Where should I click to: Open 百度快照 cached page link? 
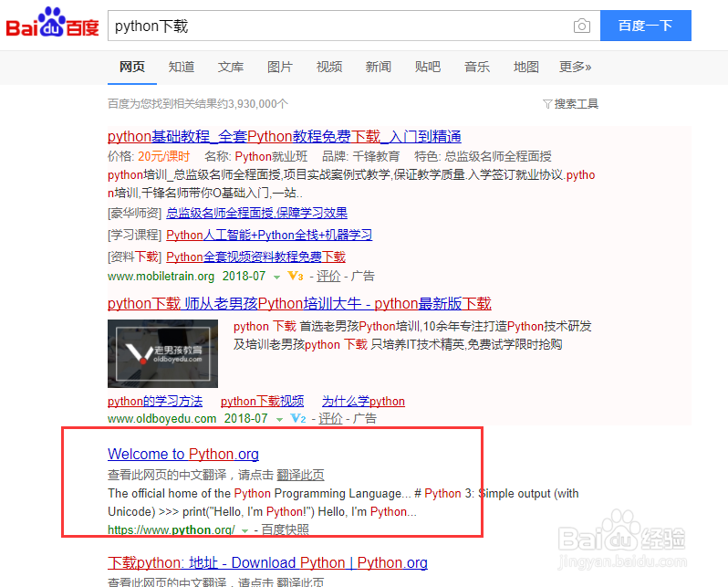(x=285, y=529)
